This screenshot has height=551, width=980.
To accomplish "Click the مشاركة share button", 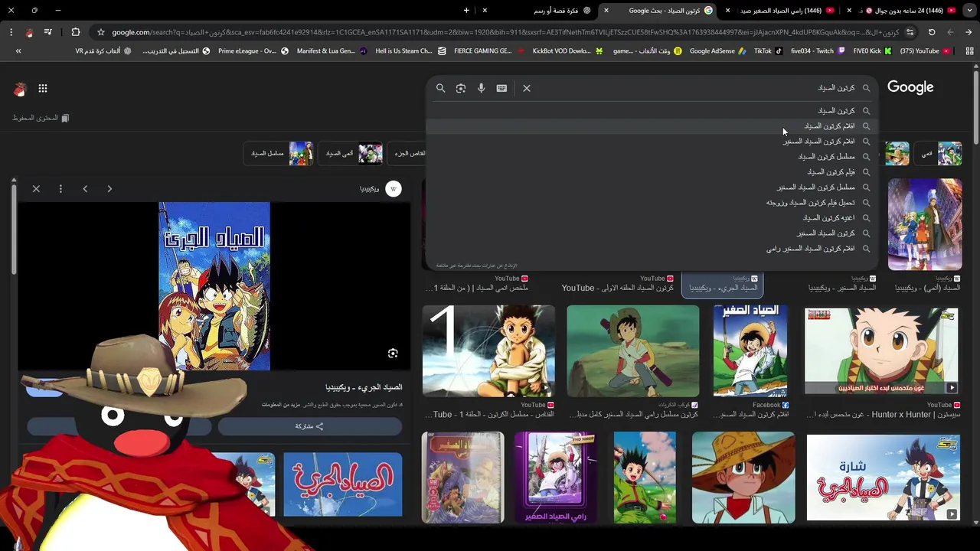I will [x=309, y=426].
